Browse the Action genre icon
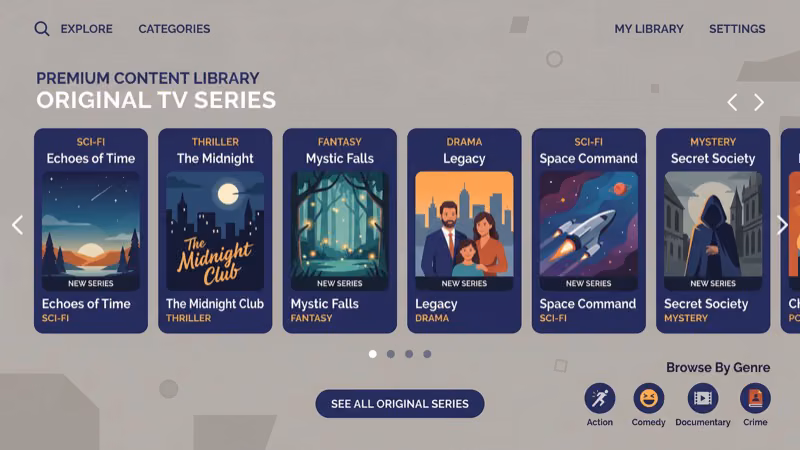 (x=599, y=398)
